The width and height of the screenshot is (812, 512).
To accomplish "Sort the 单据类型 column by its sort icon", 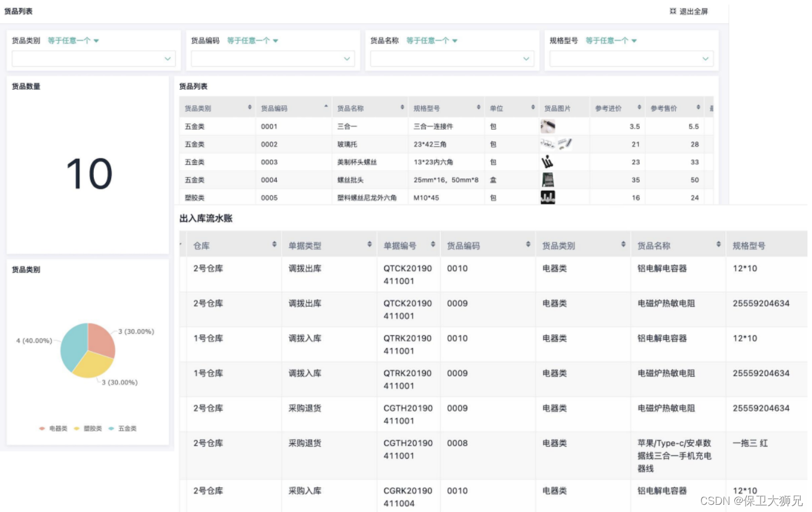I will tap(369, 243).
